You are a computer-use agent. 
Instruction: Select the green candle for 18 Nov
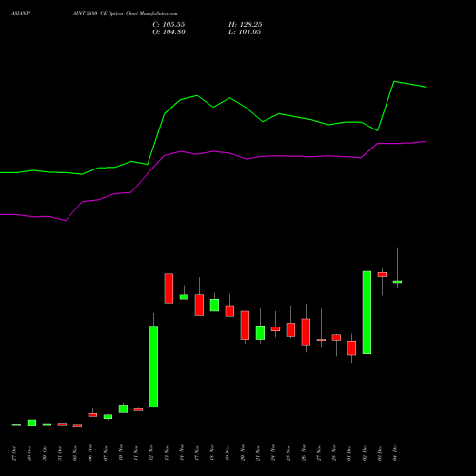click(x=214, y=306)
